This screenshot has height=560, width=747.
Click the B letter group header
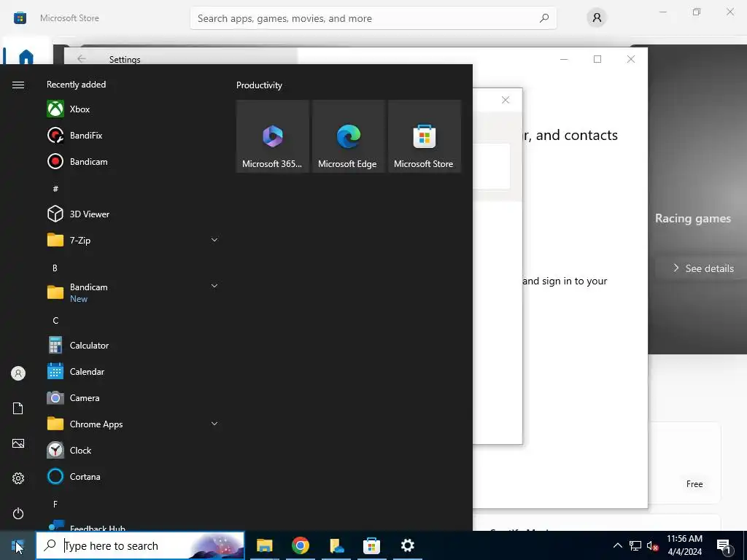pos(55,268)
